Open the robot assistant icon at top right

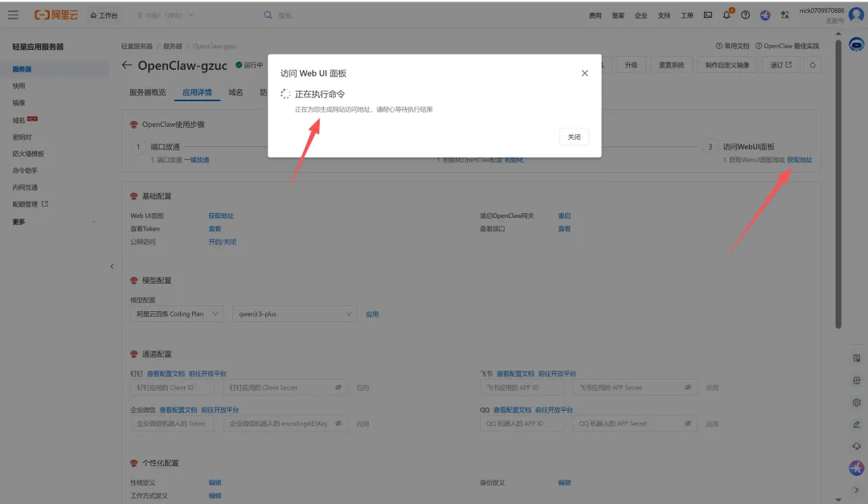pyautogui.click(x=857, y=44)
